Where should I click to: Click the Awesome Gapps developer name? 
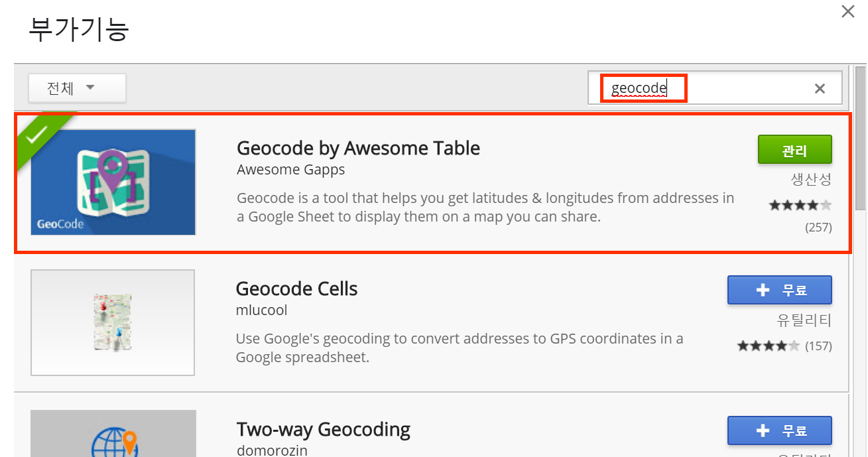290,170
